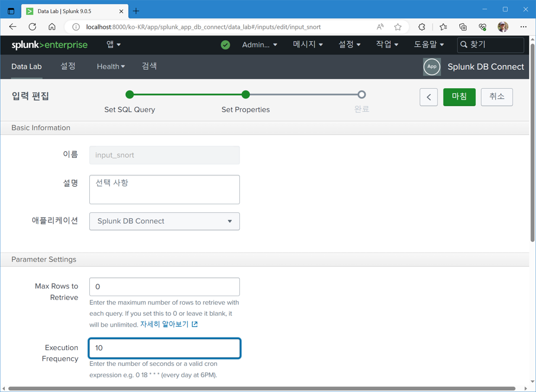Screen dimensions: 536x392
Task: Click the Execution Frequency field
Action: click(164, 348)
